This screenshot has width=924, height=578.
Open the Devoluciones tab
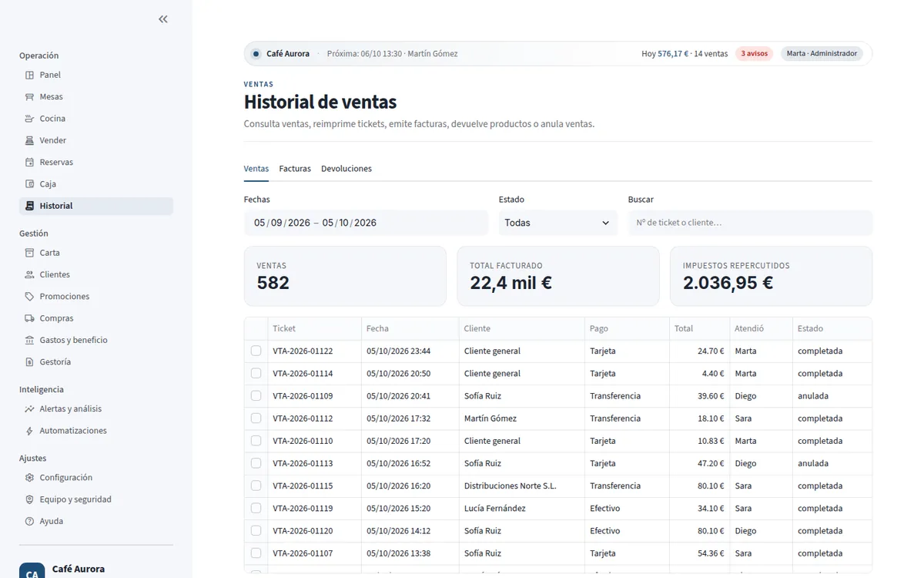(x=346, y=169)
